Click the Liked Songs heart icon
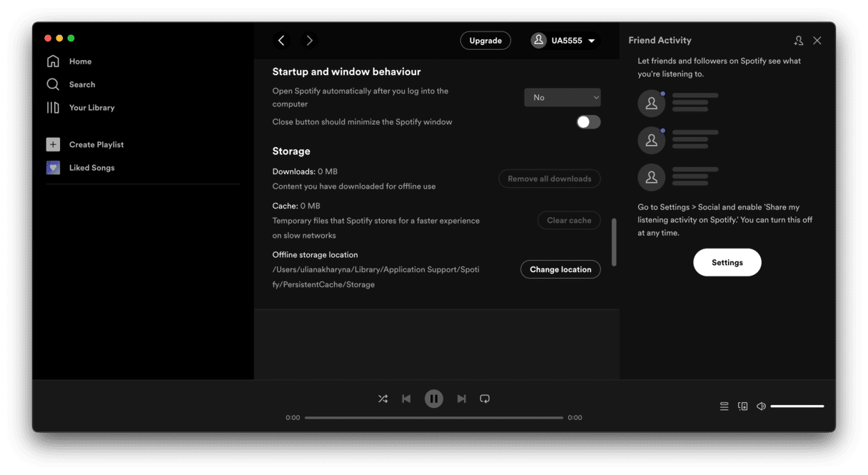This screenshot has width=868, height=475. click(x=53, y=168)
